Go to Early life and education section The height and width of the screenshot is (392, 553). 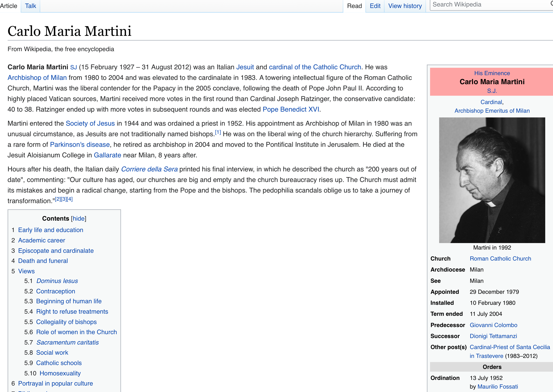click(51, 230)
